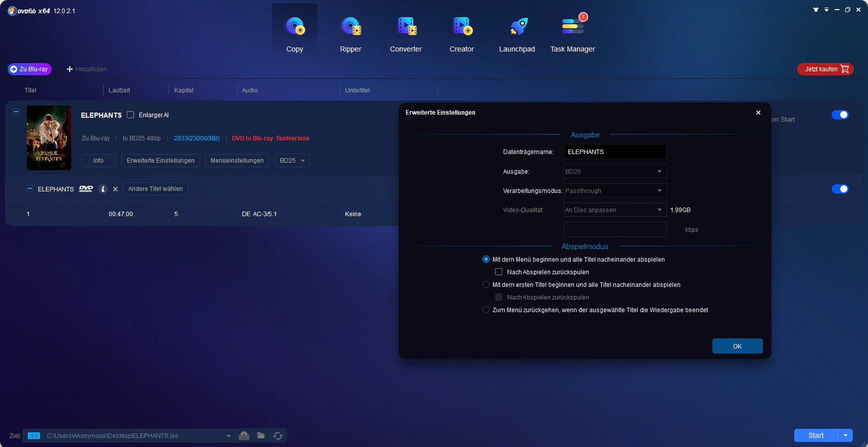Click the Laufzeit column header
This screenshot has height=447, width=868.
click(x=119, y=90)
